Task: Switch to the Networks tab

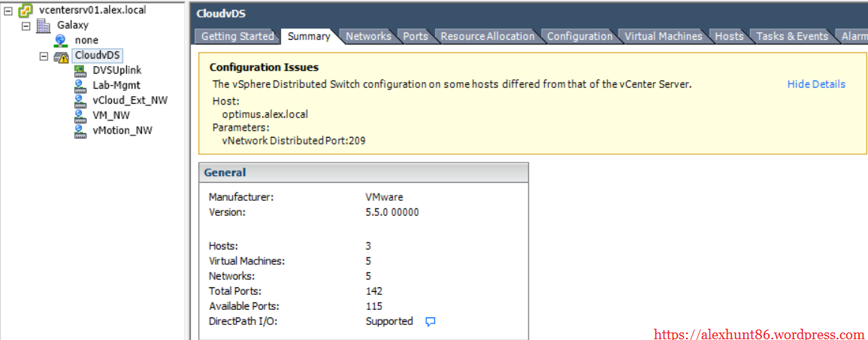Action: (367, 36)
